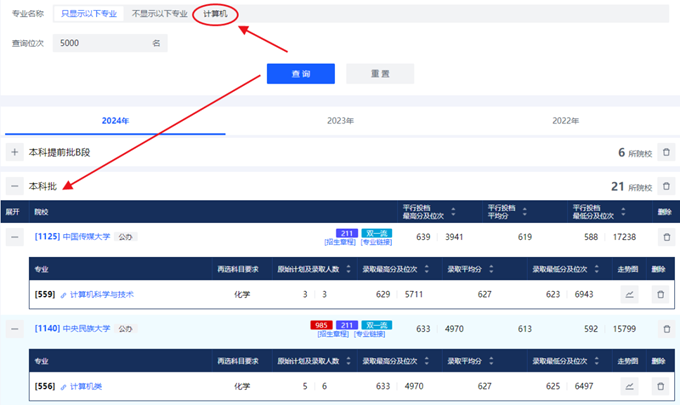Switch to the 2023年 tab
680x405 pixels.
point(340,120)
